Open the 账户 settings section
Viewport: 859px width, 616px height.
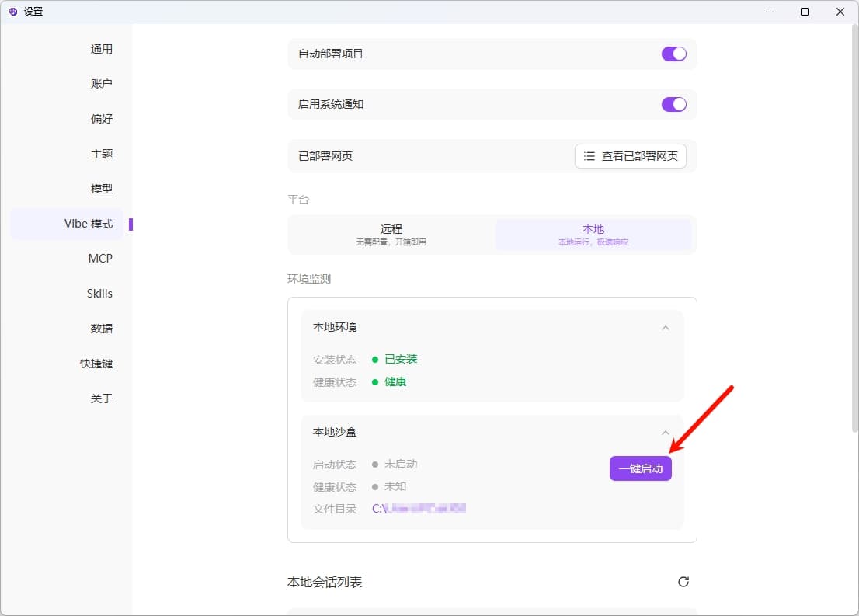click(x=101, y=84)
